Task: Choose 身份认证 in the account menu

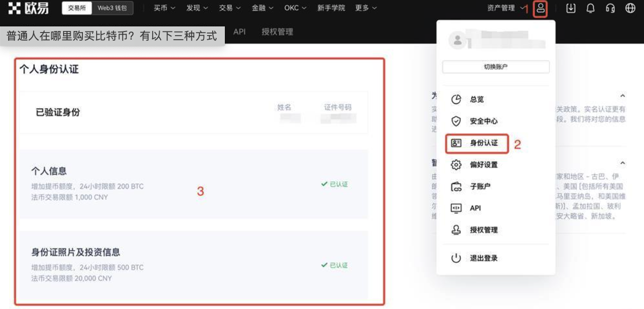Action: (483, 143)
